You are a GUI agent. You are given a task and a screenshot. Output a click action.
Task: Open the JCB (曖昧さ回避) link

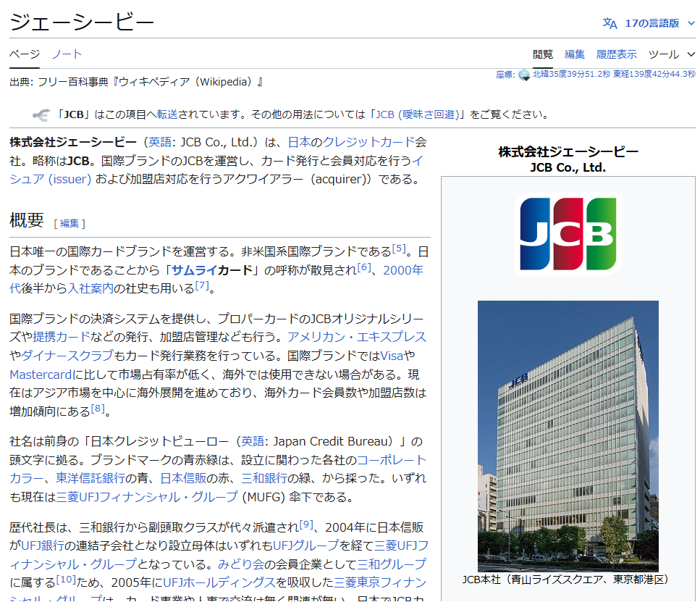(418, 115)
